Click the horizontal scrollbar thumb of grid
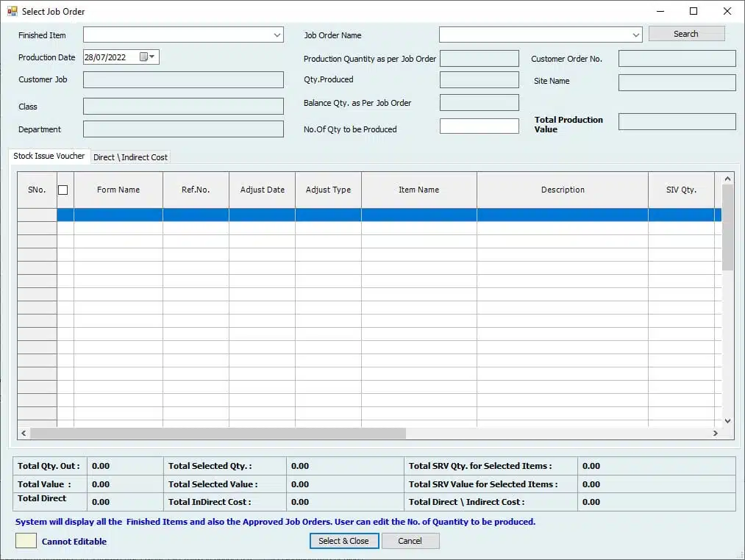 [x=218, y=433]
